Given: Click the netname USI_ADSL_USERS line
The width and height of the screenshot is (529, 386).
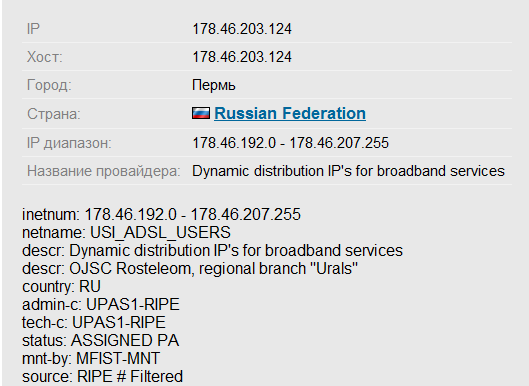Looking at the screenshot, I should tap(127, 233).
